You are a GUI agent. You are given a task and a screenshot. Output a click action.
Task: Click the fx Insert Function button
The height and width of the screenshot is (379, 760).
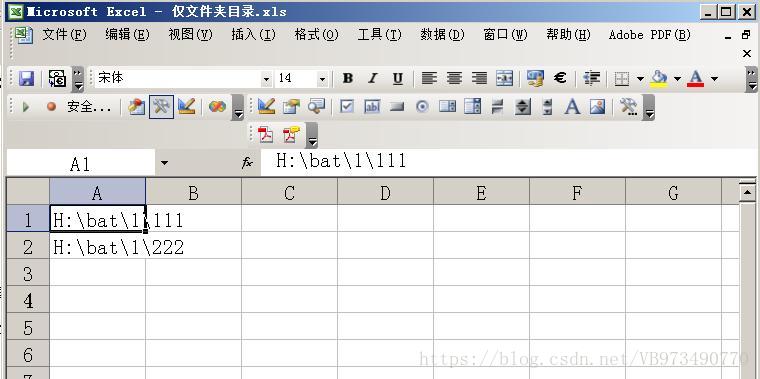(x=247, y=163)
